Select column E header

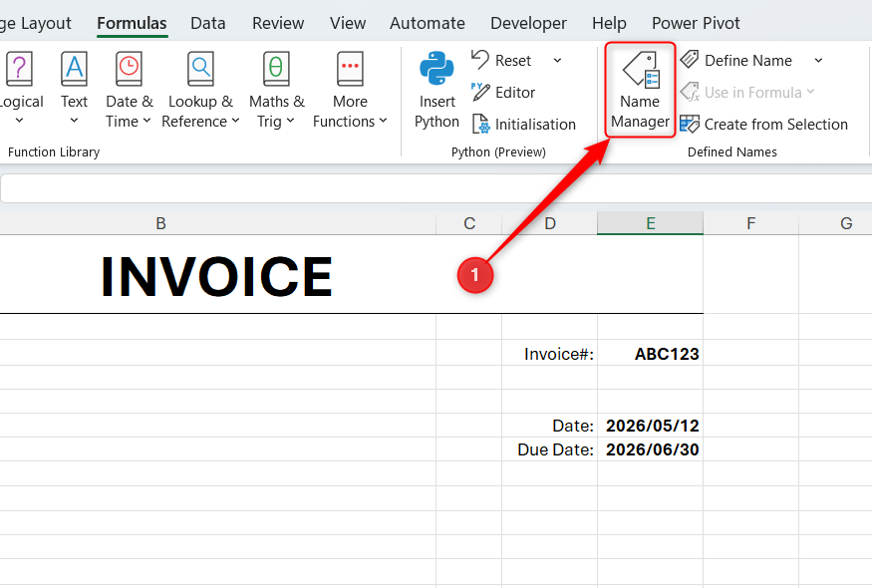650,223
